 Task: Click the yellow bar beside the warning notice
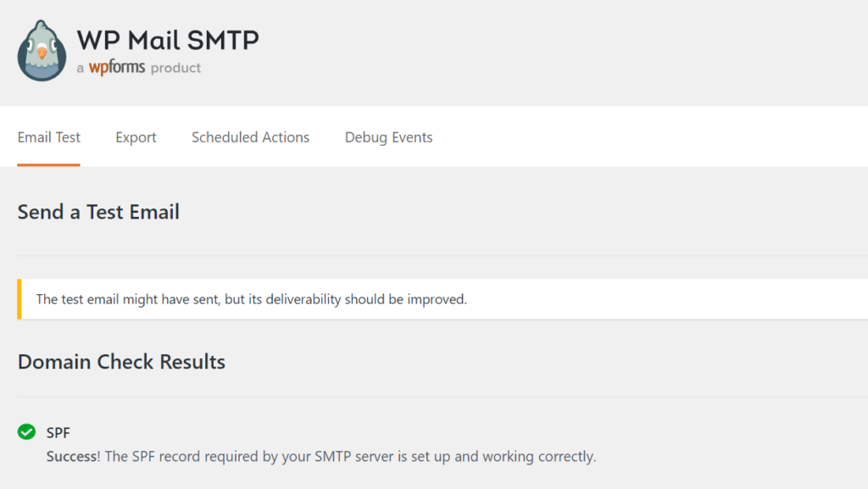[18, 299]
